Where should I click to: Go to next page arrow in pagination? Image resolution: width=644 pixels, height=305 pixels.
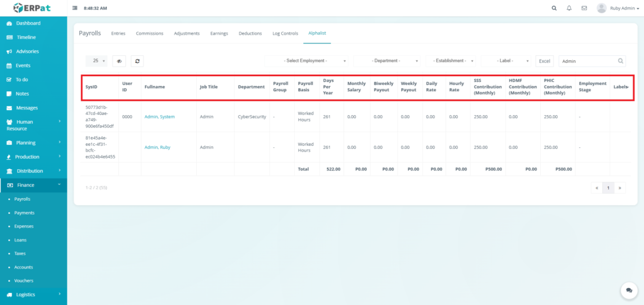621,187
